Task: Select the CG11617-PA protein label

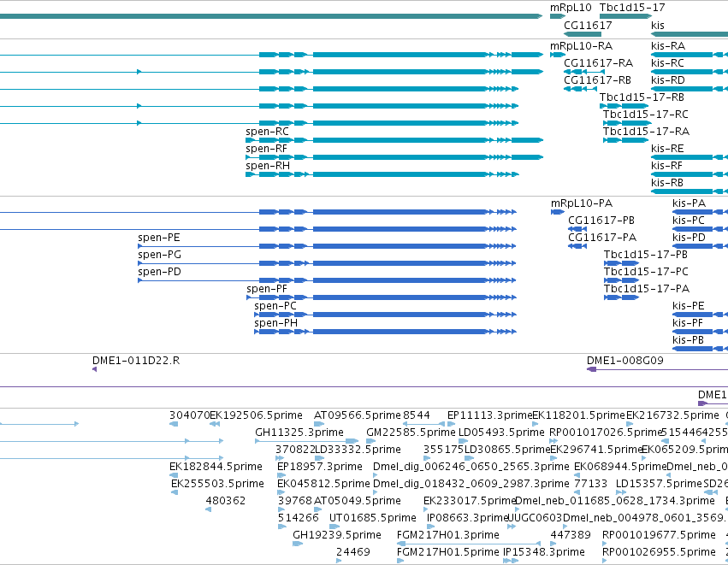Action: 602,238
